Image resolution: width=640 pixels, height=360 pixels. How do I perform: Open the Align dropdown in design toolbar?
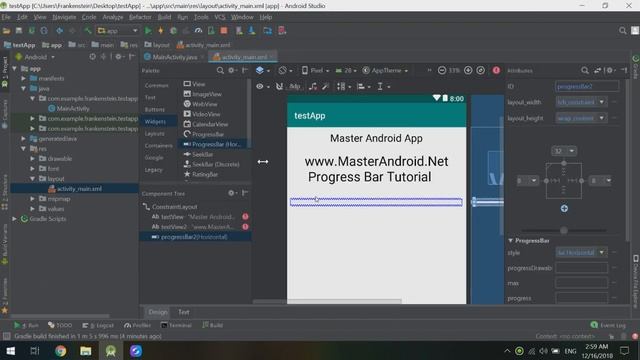pyautogui.click(x=363, y=87)
